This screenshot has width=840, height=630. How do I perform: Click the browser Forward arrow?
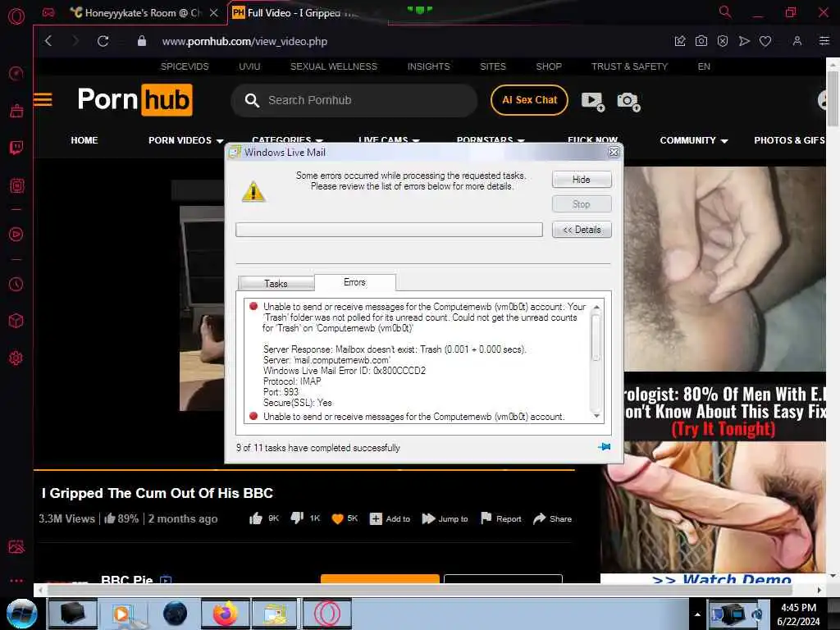75,41
